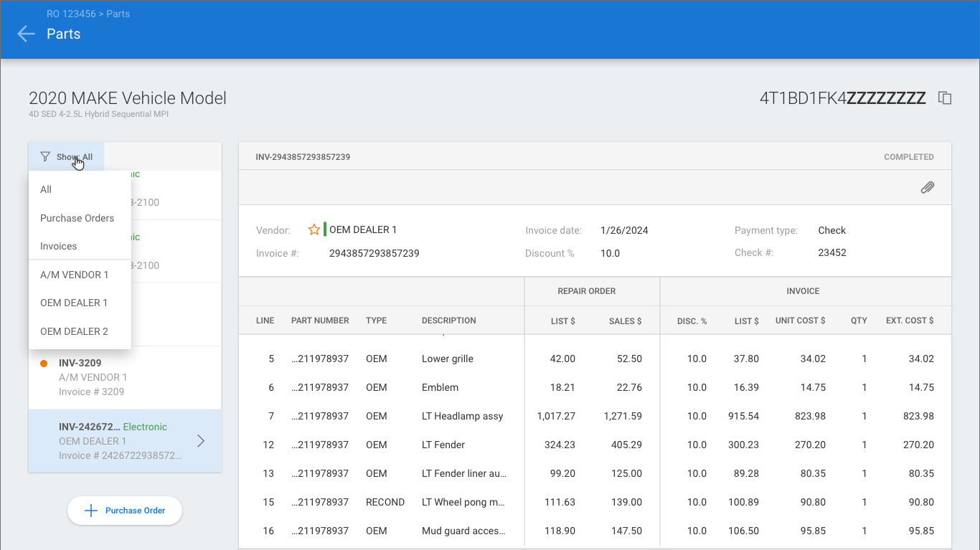Click the 2020 MAKE Vehicle Model heading
This screenshot has height=550, width=980.
pos(128,98)
